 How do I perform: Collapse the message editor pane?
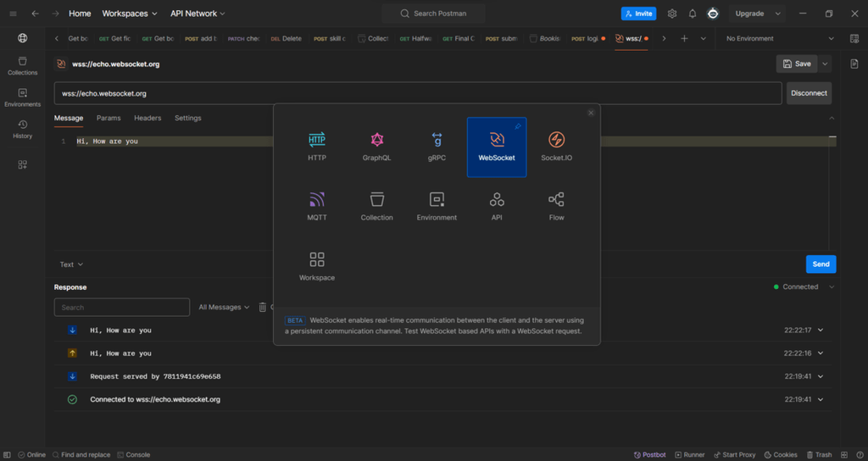point(832,118)
